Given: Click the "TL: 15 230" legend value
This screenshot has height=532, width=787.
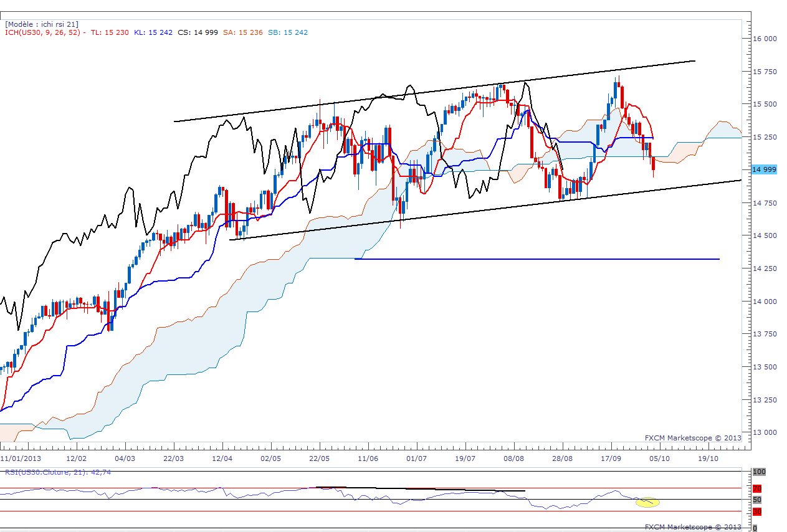Looking at the screenshot, I should 110,32.
